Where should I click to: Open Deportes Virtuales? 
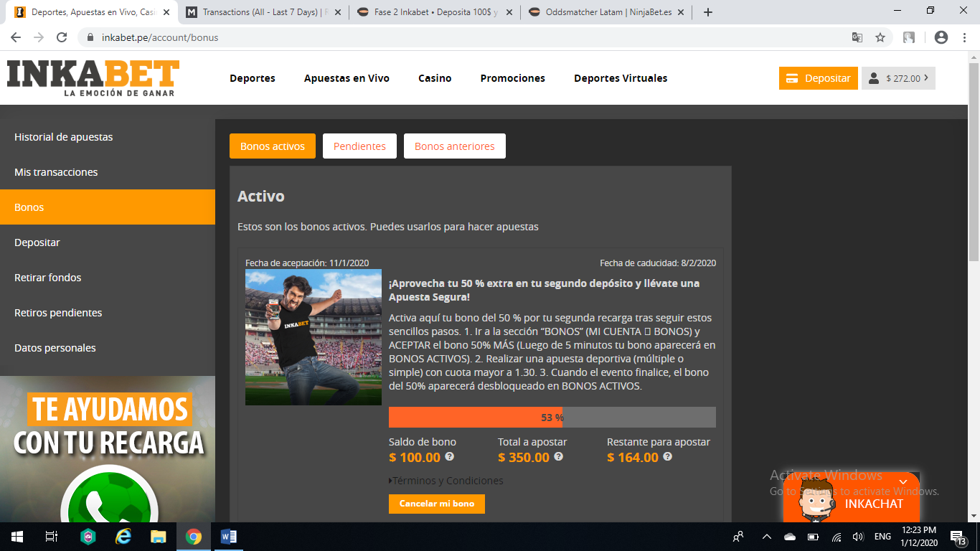click(621, 78)
